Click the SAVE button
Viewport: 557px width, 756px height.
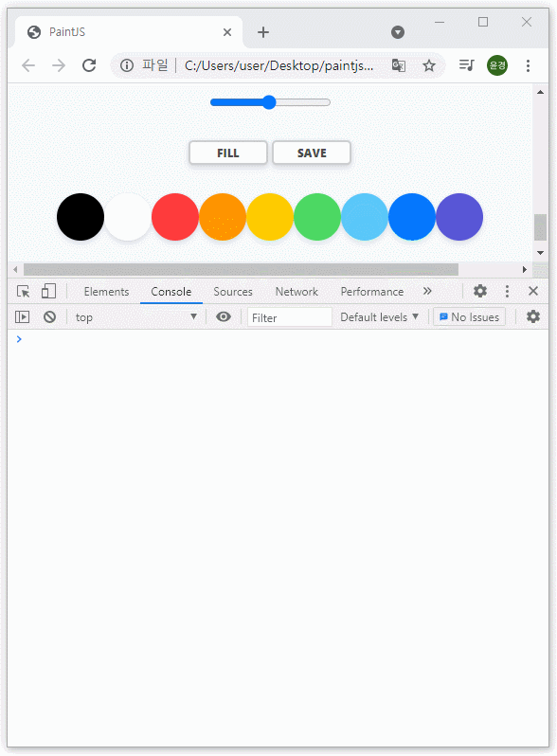[312, 153]
